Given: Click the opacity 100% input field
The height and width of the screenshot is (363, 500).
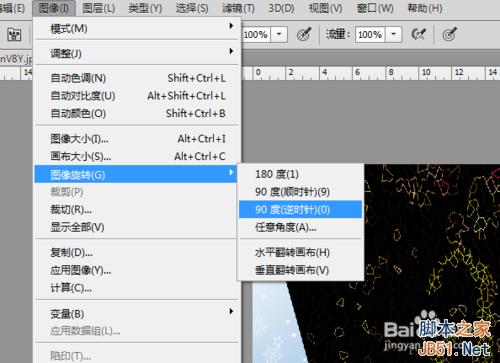Looking at the screenshot, I should click(256, 34).
